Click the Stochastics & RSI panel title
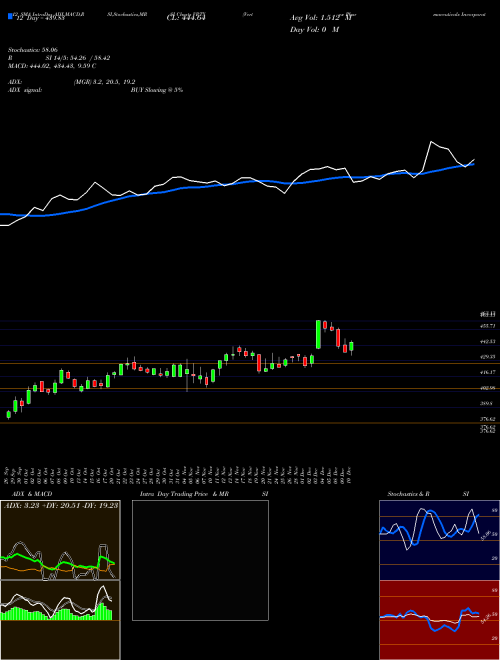 pyautogui.click(x=428, y=494)
